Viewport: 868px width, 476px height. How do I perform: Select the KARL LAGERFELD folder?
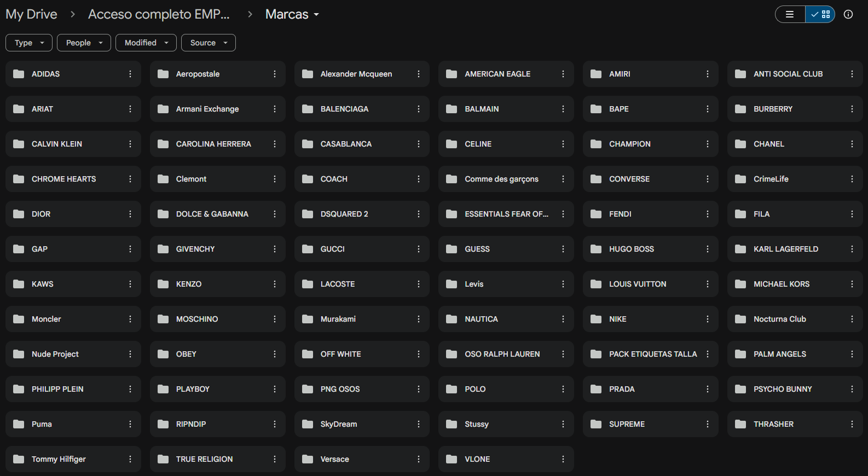[795, 249]
